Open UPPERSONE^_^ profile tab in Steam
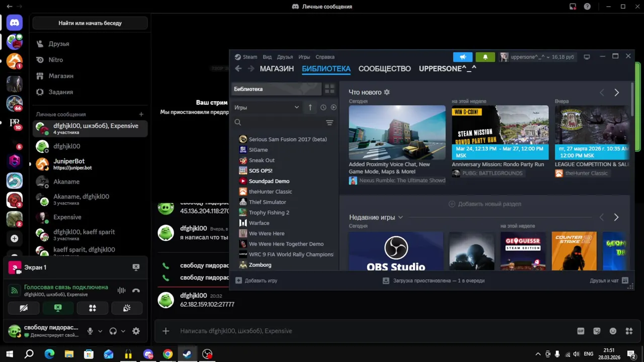The height and width of the screenshot is (362, 644). [x=447, y=69]
